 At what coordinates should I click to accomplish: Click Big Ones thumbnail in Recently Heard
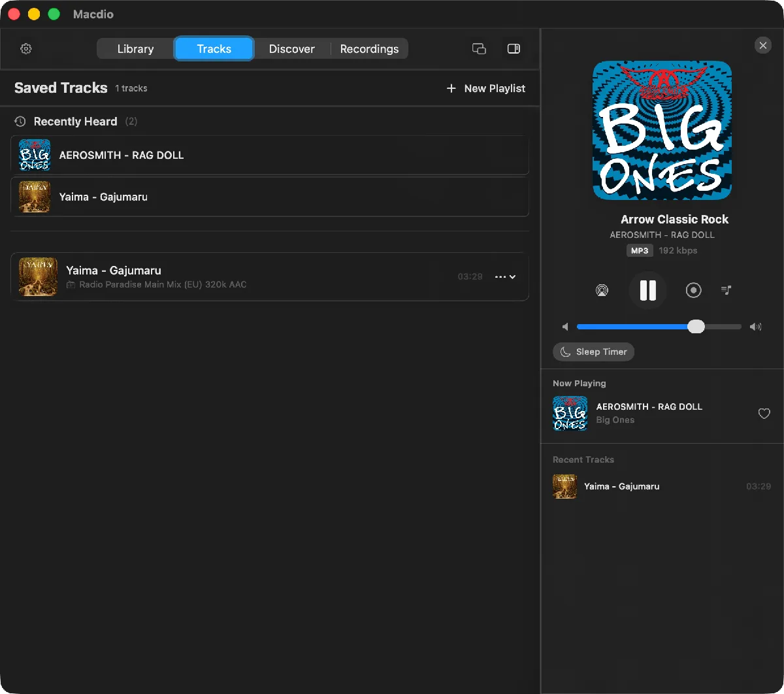35,156
